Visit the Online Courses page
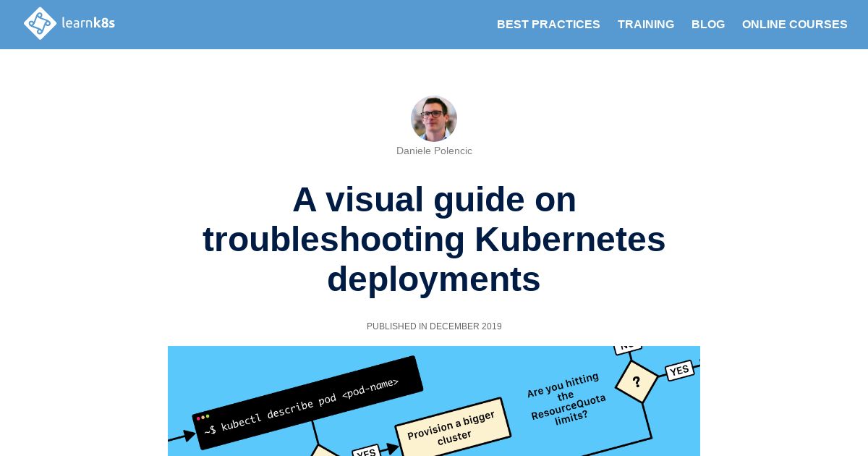Image resolution: width=868 pixels, height=456 pixels. [794, 24]
